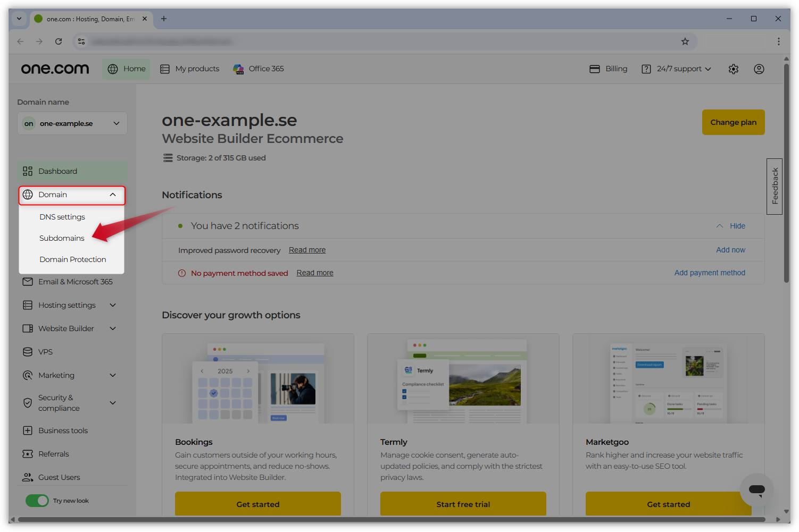This screenshot has width=799, height=532.
Task: Click the vertical page scrollbar
Action: (786, 173)
